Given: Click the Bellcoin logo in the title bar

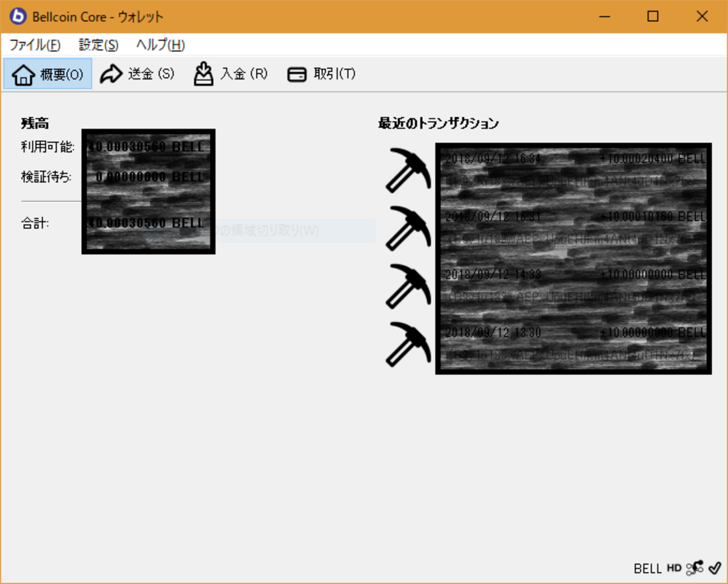Looking at the screenshot, I should (17, 16).
